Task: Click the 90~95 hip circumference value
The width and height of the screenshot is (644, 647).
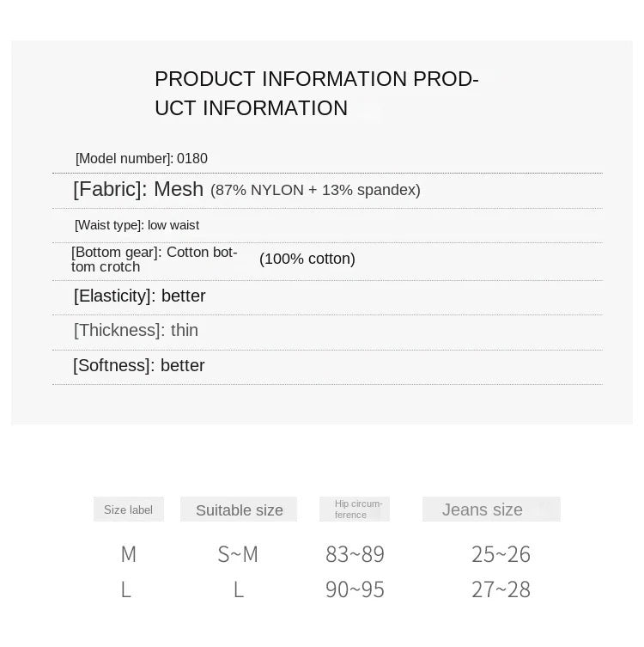Action: (x=355, y=590)
